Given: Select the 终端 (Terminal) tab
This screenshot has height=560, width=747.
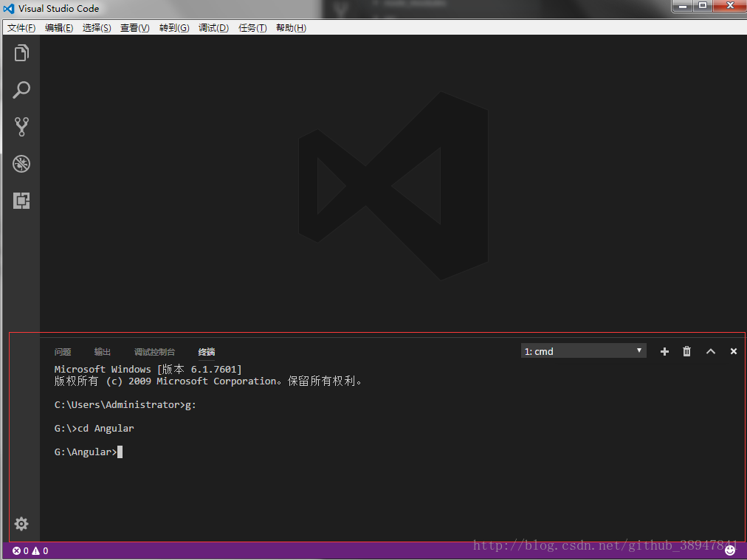Looking at the screenshot, I should click(206, 352).
